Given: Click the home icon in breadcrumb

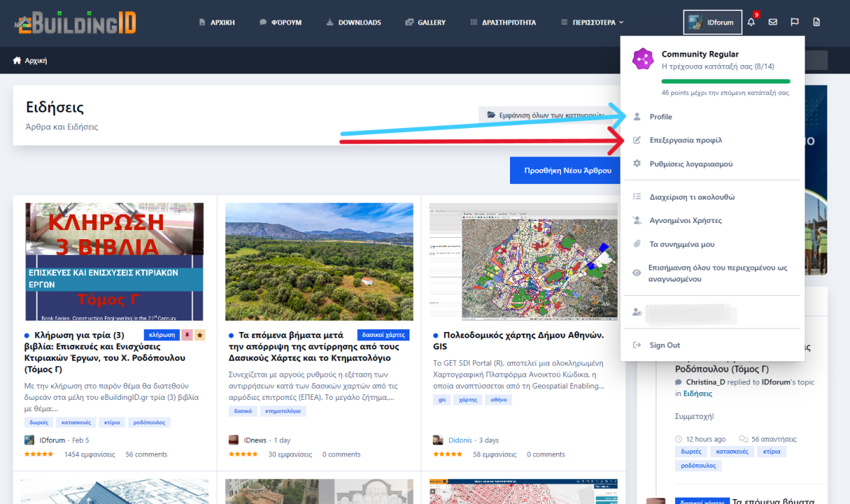Looking at the screenshot, I should (17, 60).
